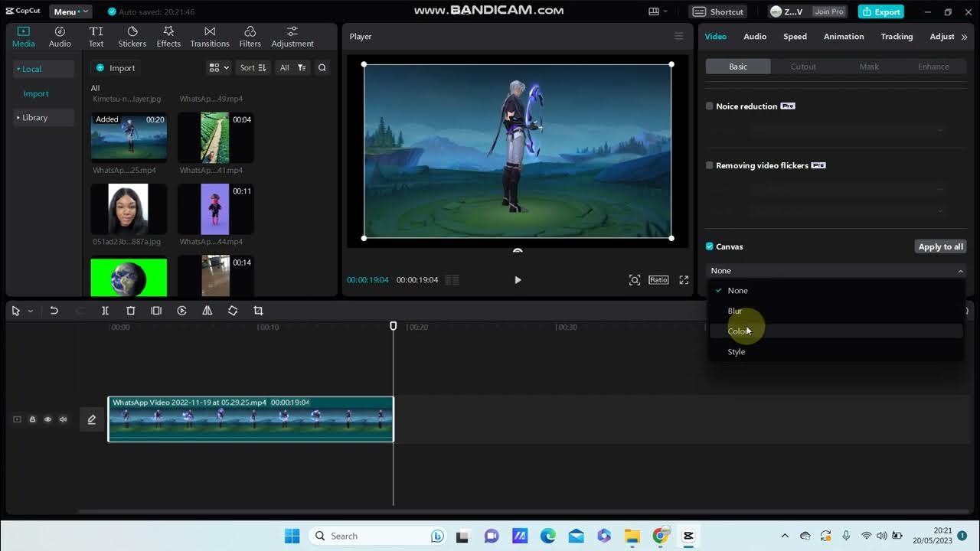Screen dimensions: 980x551
Task: Enable the Removing video flickers checkbox
Action: click(709, 165)
